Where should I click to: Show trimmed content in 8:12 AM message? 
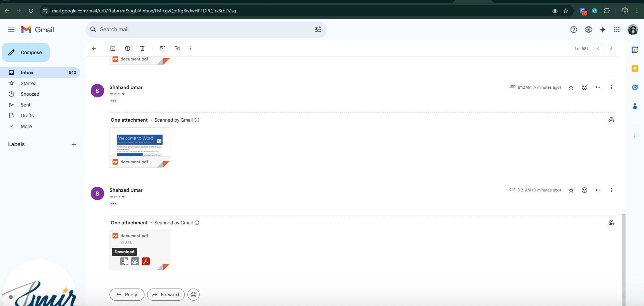114,101
